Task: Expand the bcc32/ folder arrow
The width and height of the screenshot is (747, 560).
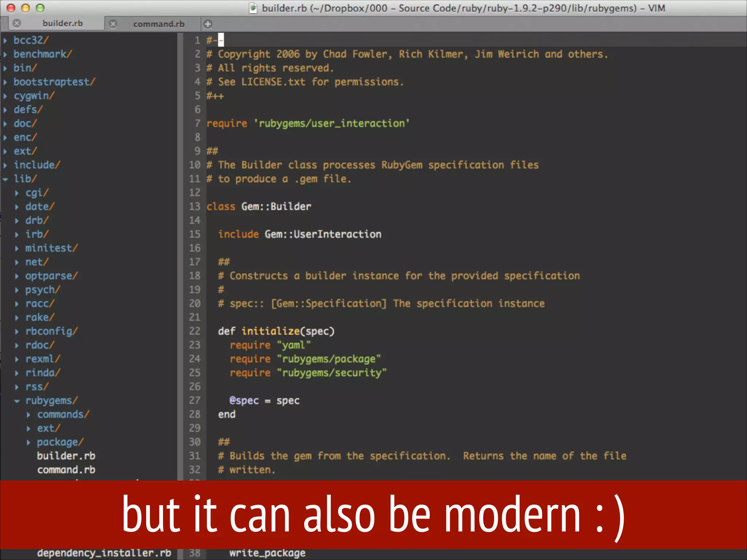Action: point(5,40)
